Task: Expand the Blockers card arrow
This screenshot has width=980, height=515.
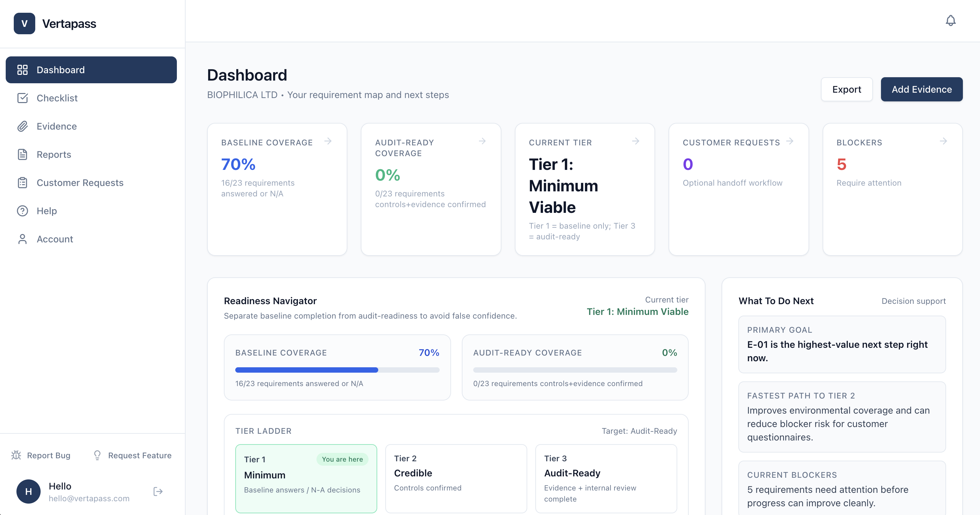Action: click(944, 141)
